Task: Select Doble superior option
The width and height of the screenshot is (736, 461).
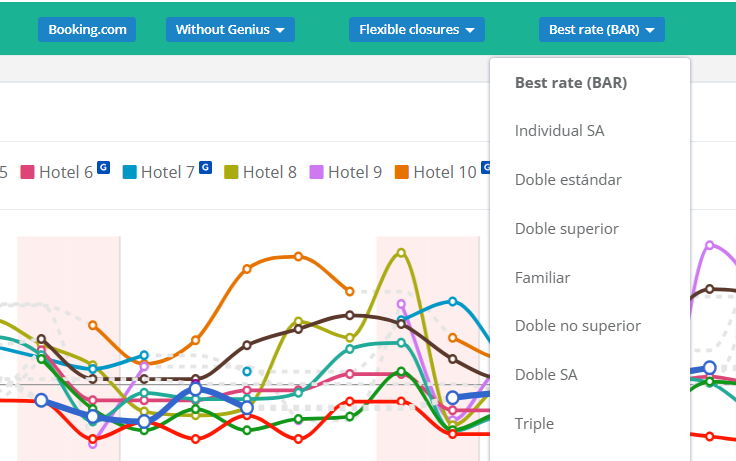Action: [567, 229]
